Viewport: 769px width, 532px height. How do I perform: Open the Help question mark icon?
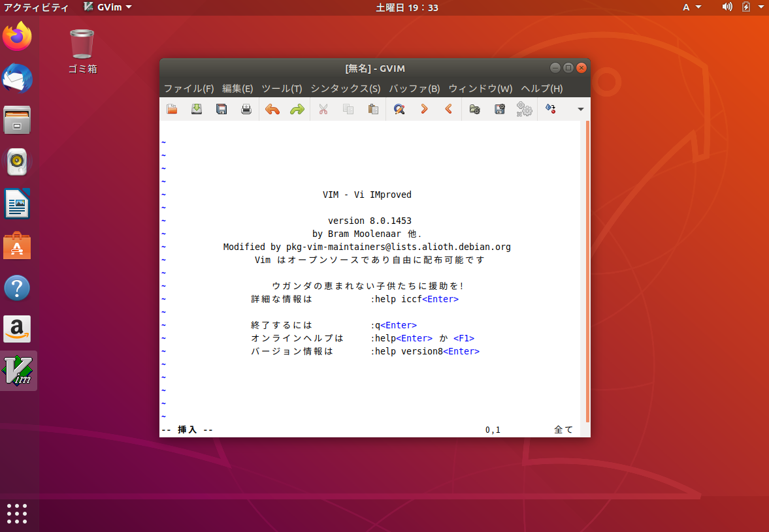pyautogui.click(x=17, y=288)
